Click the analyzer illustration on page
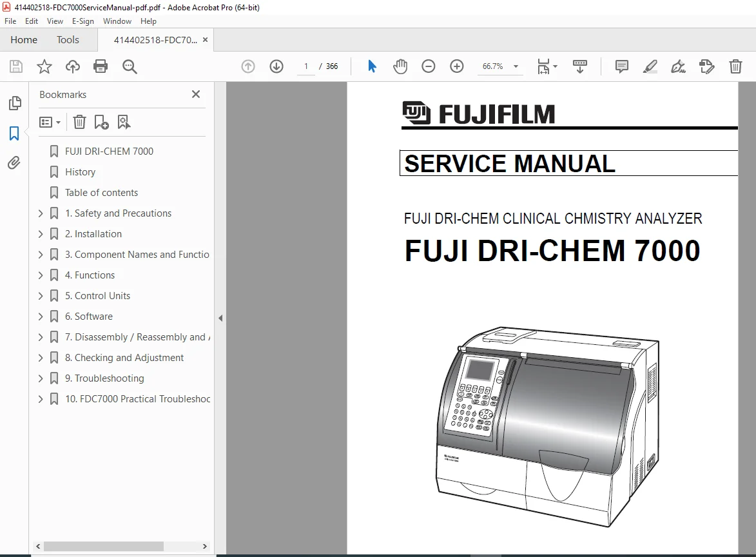Viewport: 756px width, 557px height. [547, 427]
